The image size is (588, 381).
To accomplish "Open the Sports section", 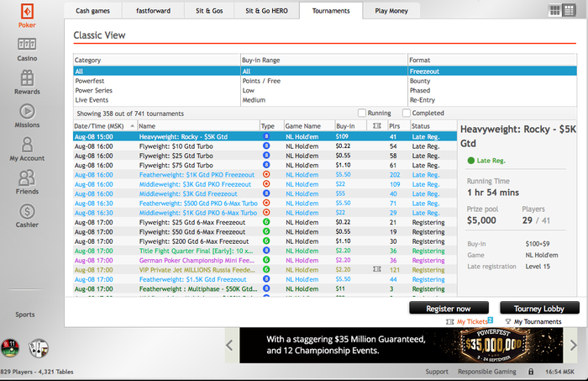I will [x=25, y=315].
